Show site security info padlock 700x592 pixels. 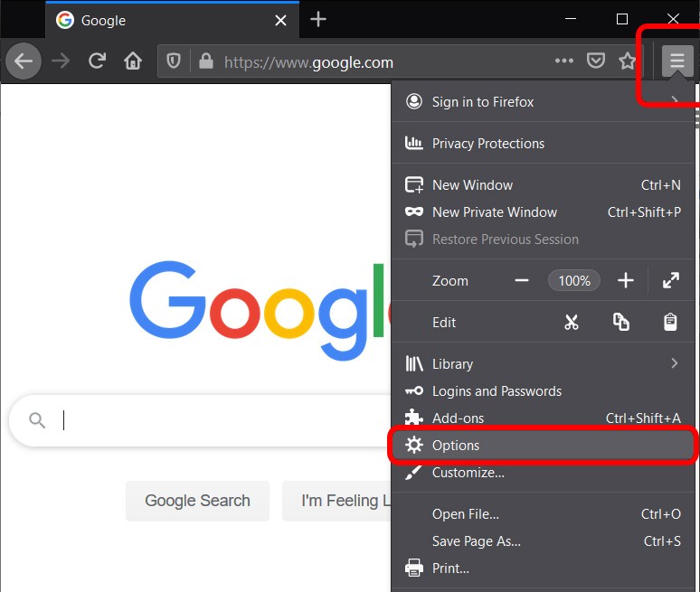pyautogui.click(x=206, y=61)
